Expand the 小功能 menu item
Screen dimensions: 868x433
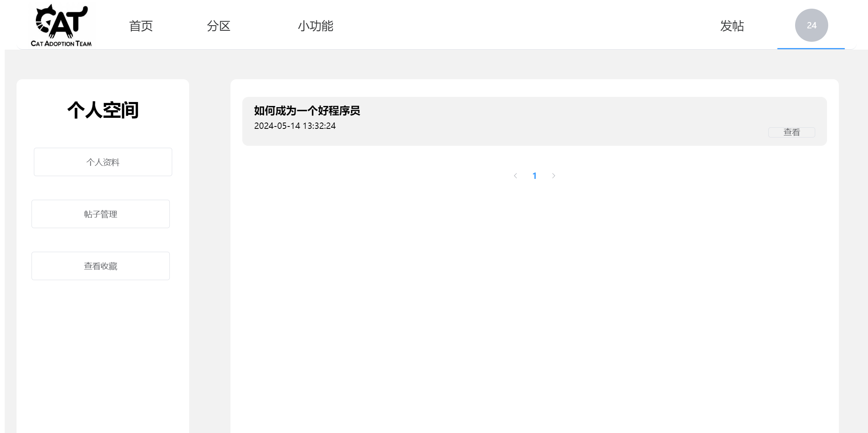(315, 26)
